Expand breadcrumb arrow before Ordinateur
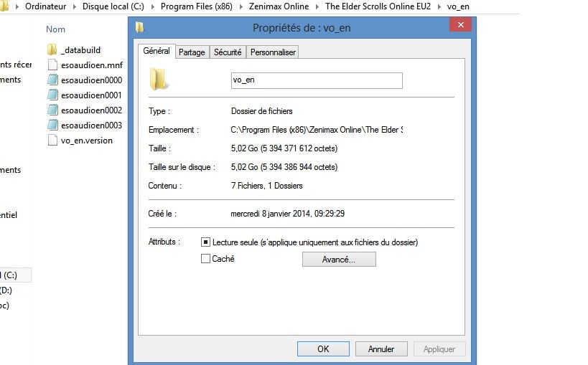The width and height of the screenshot is (588, 365). pos(17,6)
